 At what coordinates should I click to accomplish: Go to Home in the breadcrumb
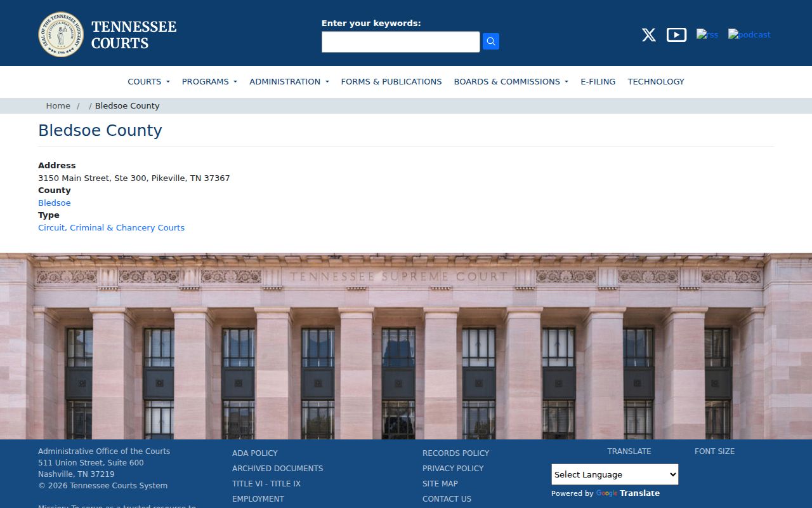click(x=58, y=106)
